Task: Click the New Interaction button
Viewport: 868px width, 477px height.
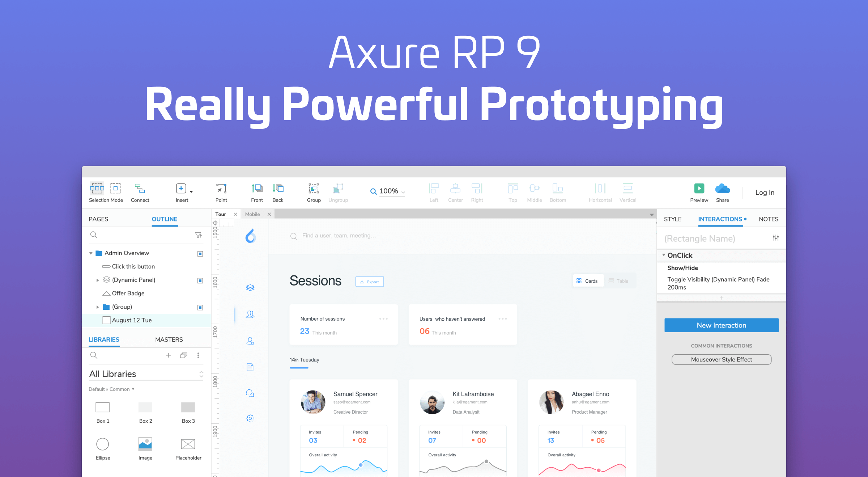Action: coord(721,325)
